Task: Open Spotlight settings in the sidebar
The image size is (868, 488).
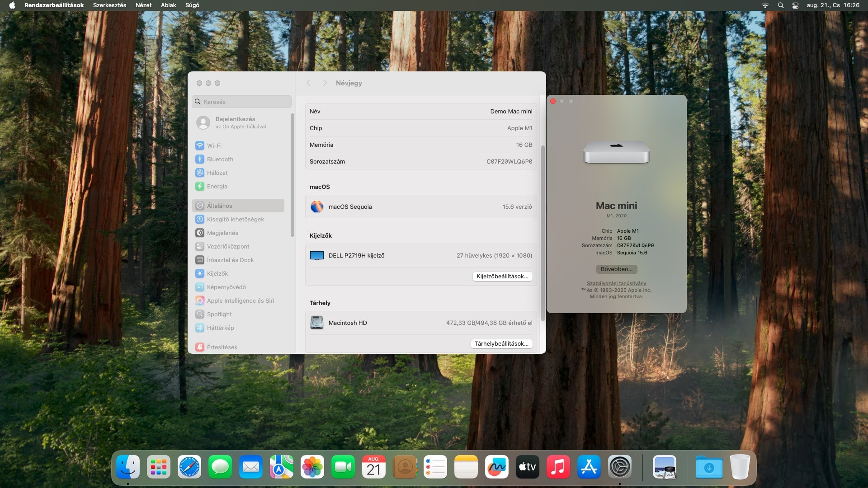Action: [219, 314]
